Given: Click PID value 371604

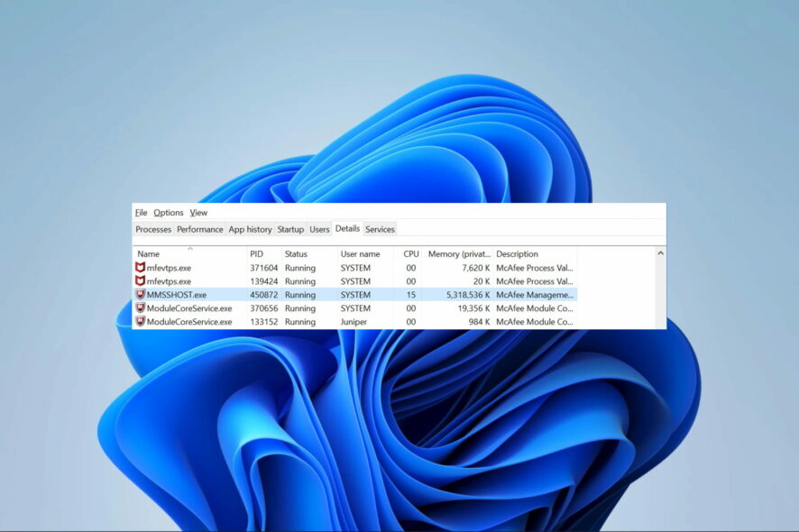Looking at the screenshot, I should coord(264,268).
